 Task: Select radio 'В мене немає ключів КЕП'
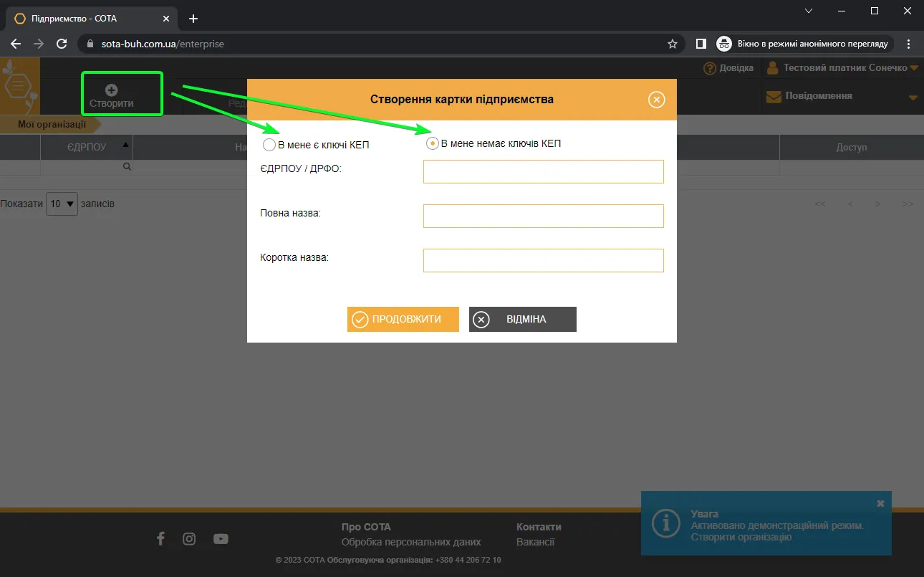click(432, 143)
